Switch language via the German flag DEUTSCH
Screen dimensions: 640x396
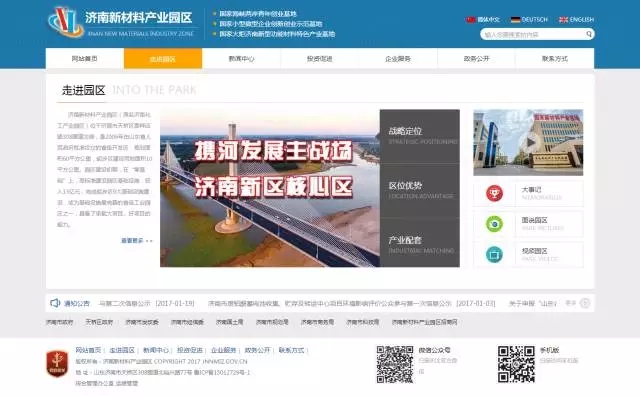coord(529,20)
